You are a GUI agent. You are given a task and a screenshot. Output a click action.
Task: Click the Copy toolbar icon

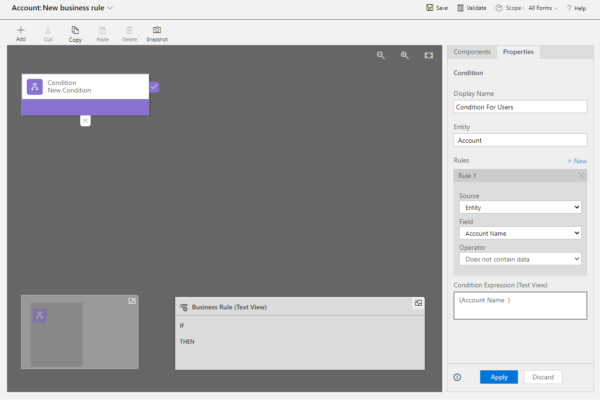coord(75,34)
